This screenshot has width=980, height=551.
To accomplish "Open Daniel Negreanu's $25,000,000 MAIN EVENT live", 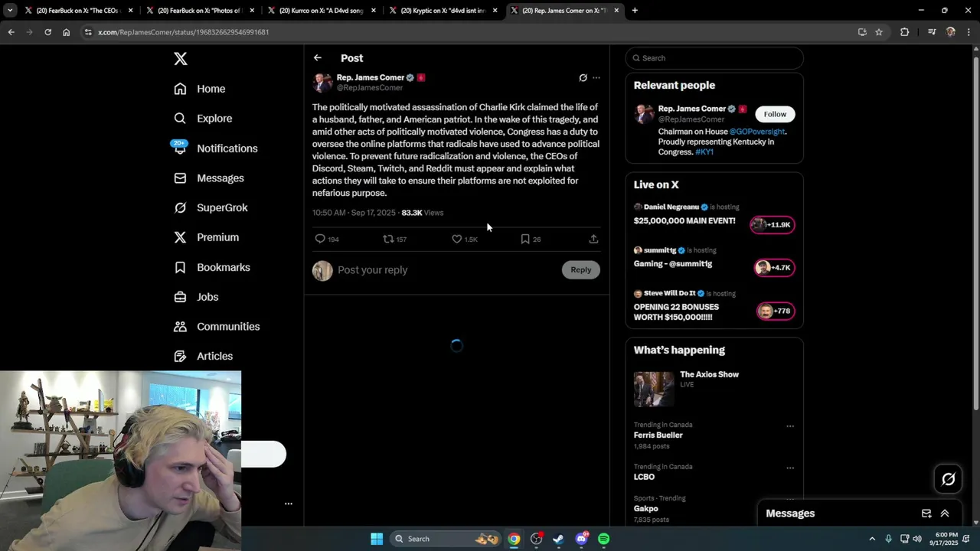I will click(x=684, y=221).
